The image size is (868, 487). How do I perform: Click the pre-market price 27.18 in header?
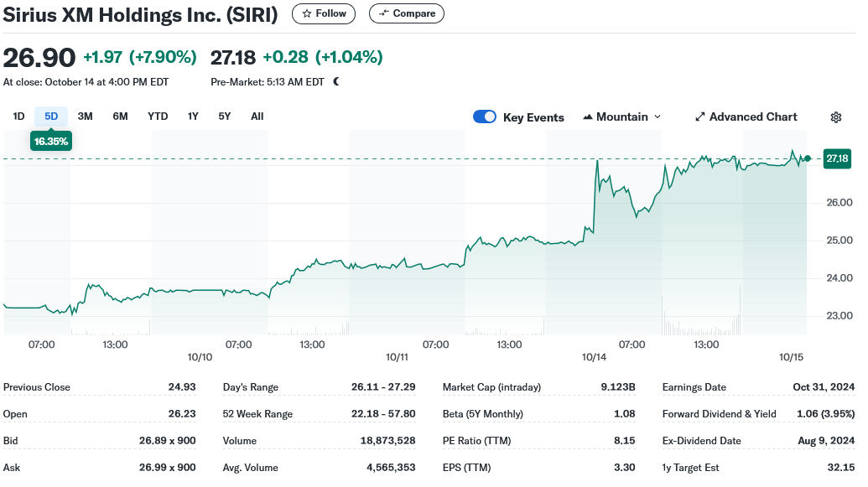(x=233, y=58)
